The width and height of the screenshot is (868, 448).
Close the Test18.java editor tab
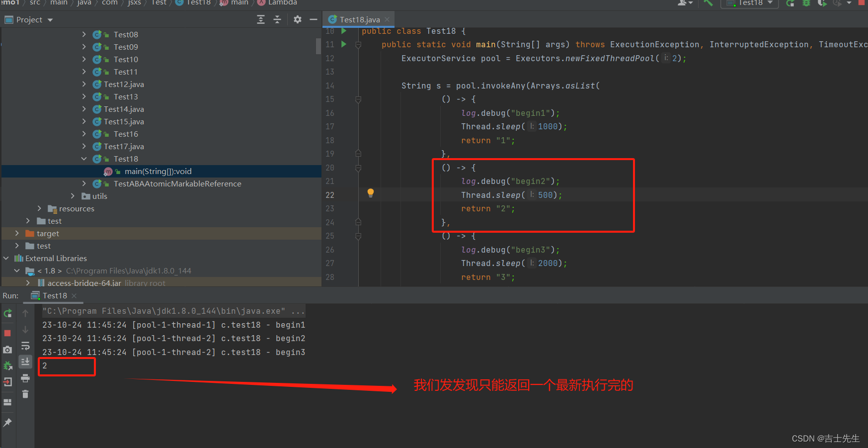click(x=388, y=19)
